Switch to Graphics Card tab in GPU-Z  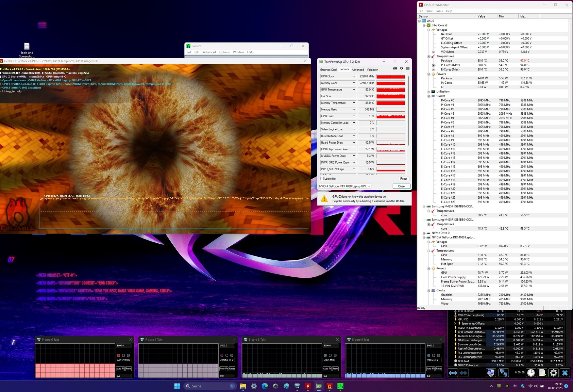[x=328, y=70]
